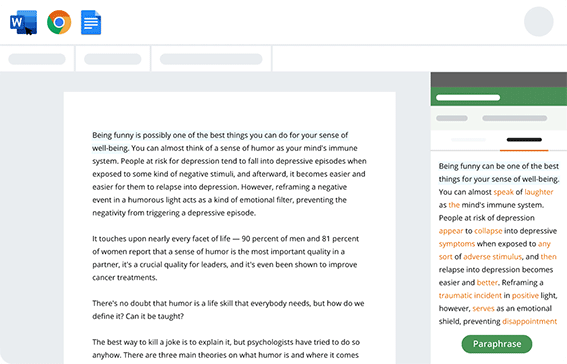This screenshot has height=364, width=567.
Task: Select the wide third placeholder tab
Action: pos(211,59)
